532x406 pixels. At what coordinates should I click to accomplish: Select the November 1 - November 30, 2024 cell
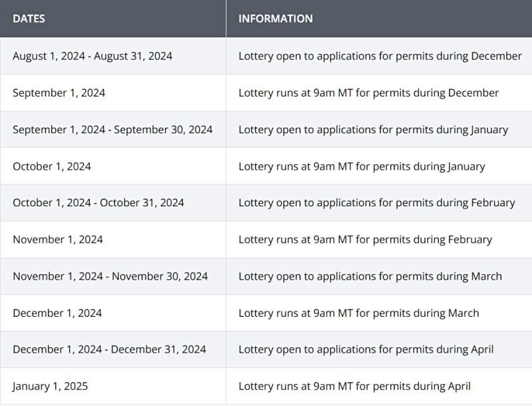pos(110,276)
